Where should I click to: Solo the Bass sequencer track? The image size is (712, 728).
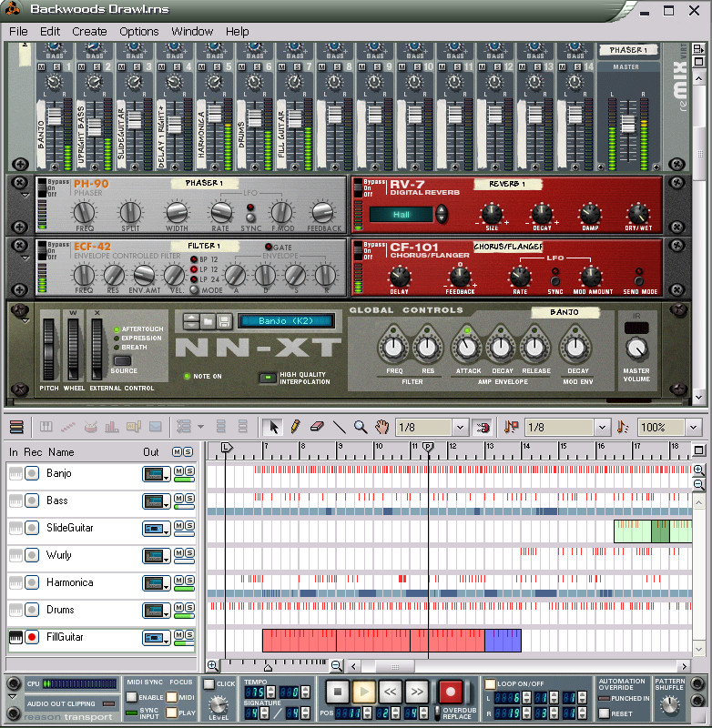(x=189, y=498)
